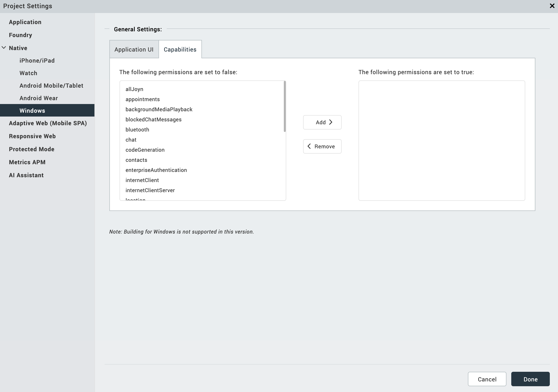Open the AI Assistant settings
The width and height of the screenshot is (558, 392).
click(26, 175)
